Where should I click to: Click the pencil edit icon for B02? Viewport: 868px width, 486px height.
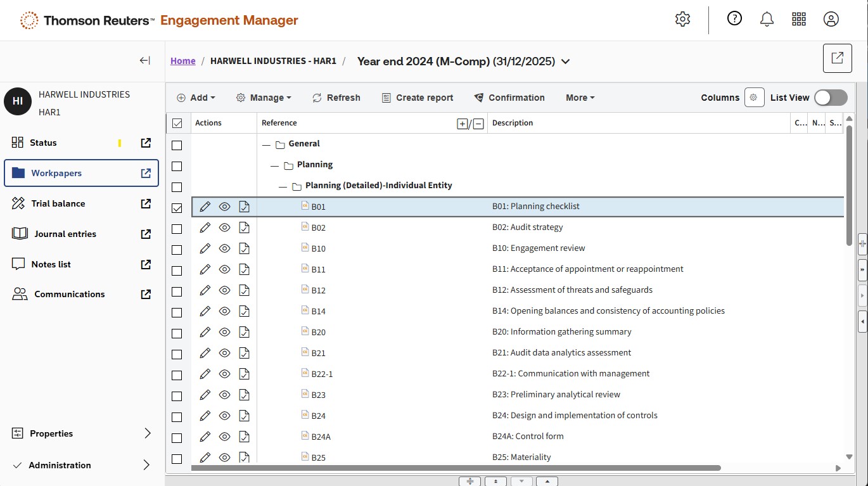pos(205,227)
